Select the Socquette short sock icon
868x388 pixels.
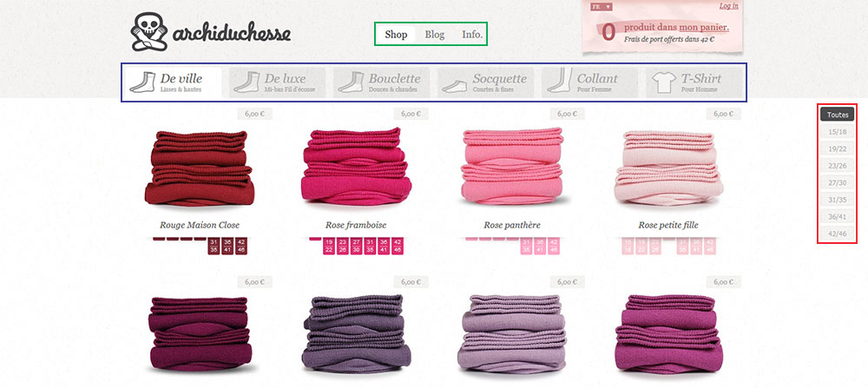pos(455,86)
